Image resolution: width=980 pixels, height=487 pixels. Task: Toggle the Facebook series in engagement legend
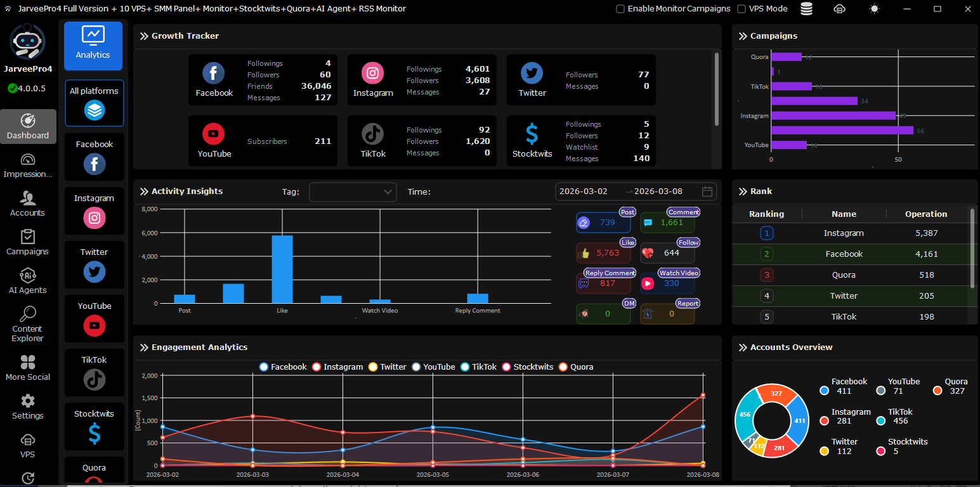(x=283, y=367)
